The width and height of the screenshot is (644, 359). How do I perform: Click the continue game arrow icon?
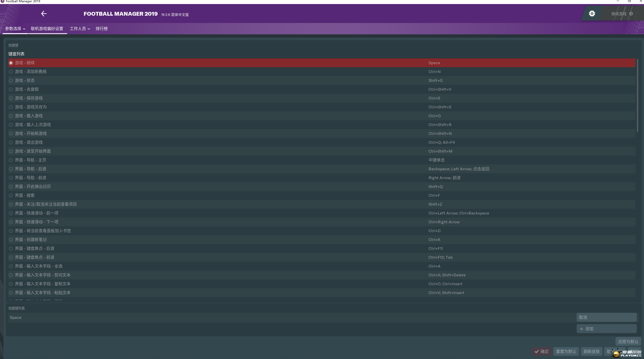(631, 14)
